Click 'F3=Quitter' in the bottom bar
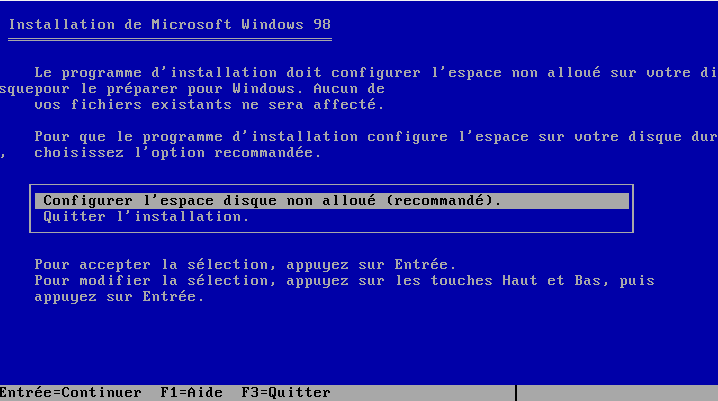 (x=285, y=393)
